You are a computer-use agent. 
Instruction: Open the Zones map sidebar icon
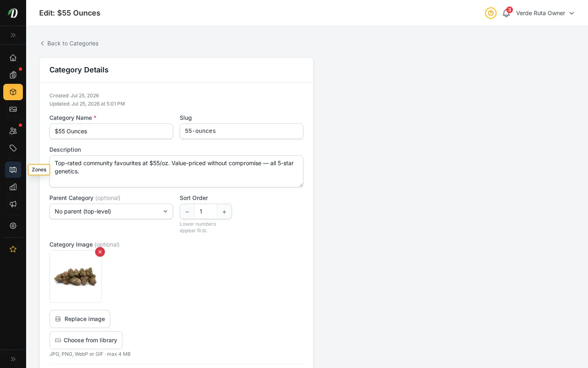tap(13, 170)
